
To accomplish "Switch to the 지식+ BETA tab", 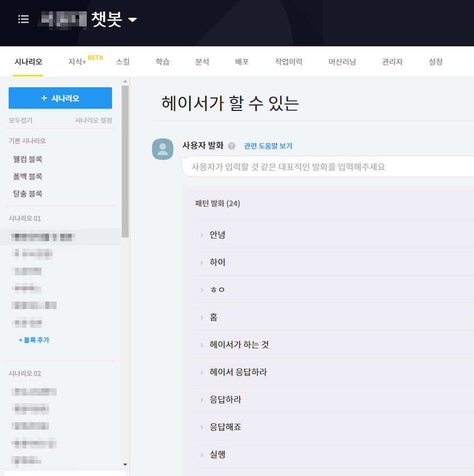I will coord(85,60).
